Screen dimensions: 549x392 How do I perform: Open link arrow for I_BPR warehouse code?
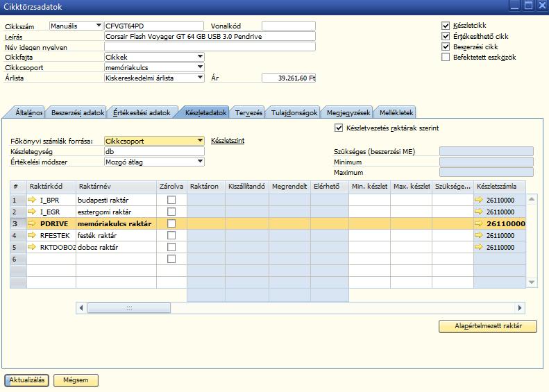click(x=32, y=200)
